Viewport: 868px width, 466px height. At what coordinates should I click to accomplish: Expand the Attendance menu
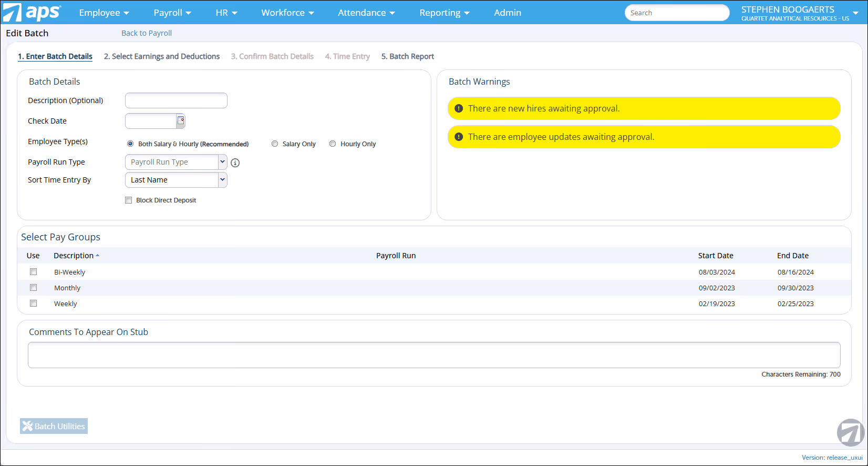[x=366, y=13]
